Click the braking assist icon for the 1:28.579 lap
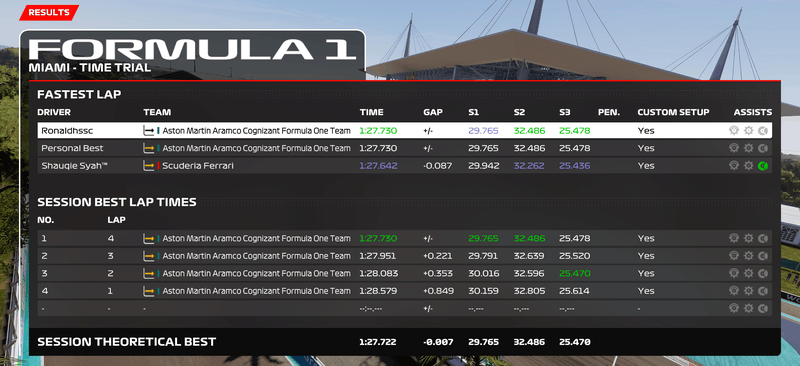This screenshot has height=366, width=800. coord(763,291)
